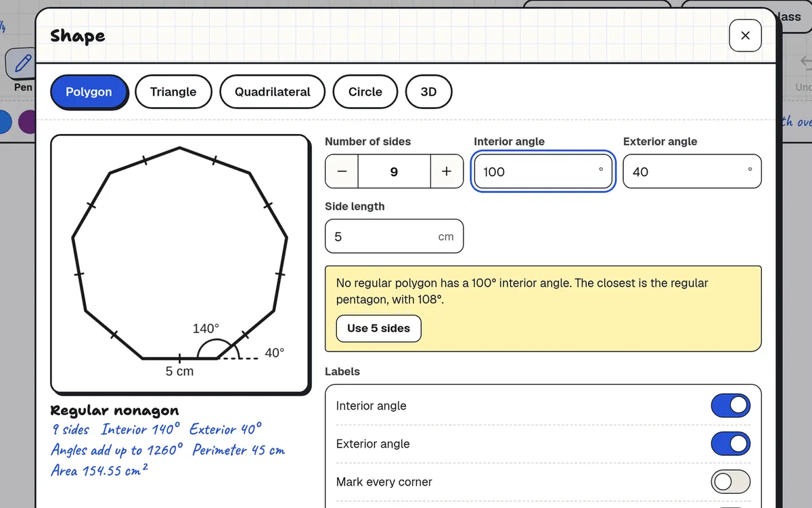The height and width of the screenshot is (508, 812).
Task: Switch to the Polygon tab
Action: 89,91
